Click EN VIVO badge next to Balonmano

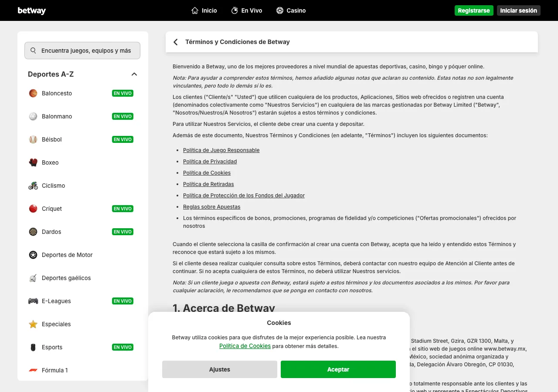(x=122, y=116)
